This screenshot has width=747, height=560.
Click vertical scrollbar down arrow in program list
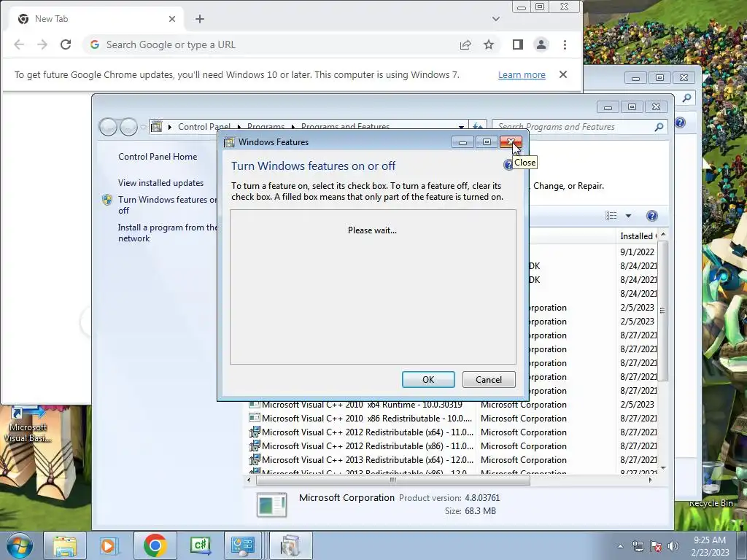point(663,469)
